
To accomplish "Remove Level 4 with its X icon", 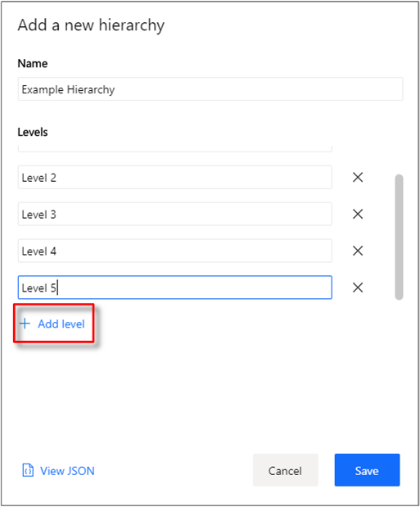I will [x=358, y=251].
